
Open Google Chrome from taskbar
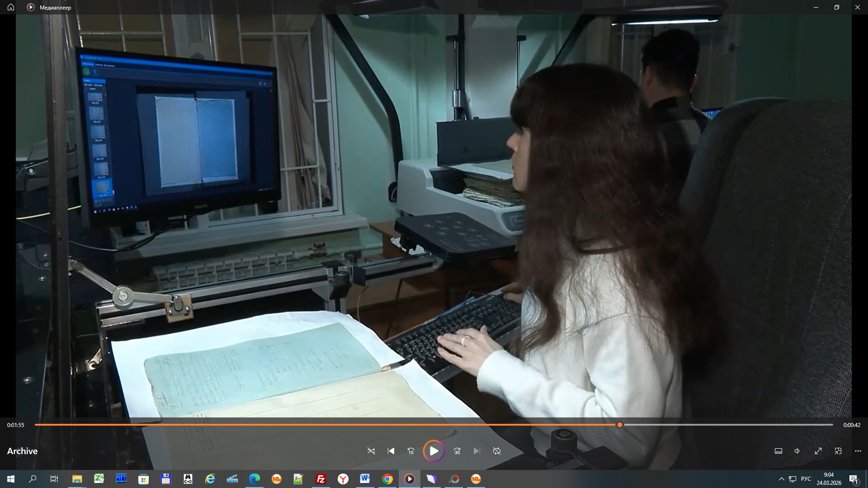387,479
